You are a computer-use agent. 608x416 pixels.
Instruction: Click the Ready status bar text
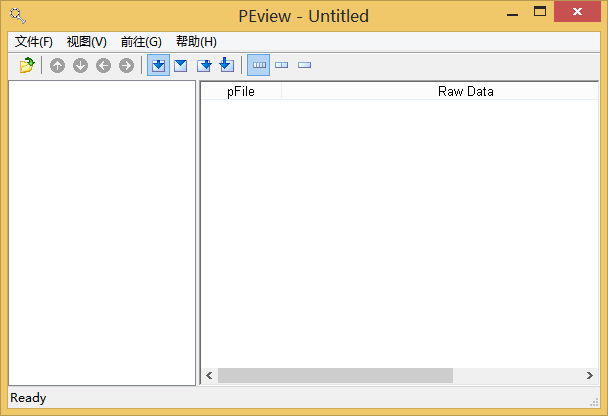tap(28, 398)
